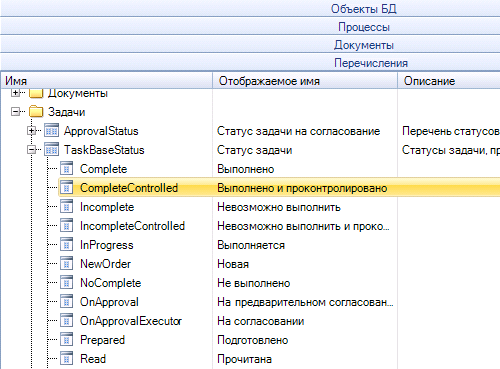Click the NewOrder item icon
The width and height of the screenshot is (500, 369).
pyautogui.click(x=67, y=264)
